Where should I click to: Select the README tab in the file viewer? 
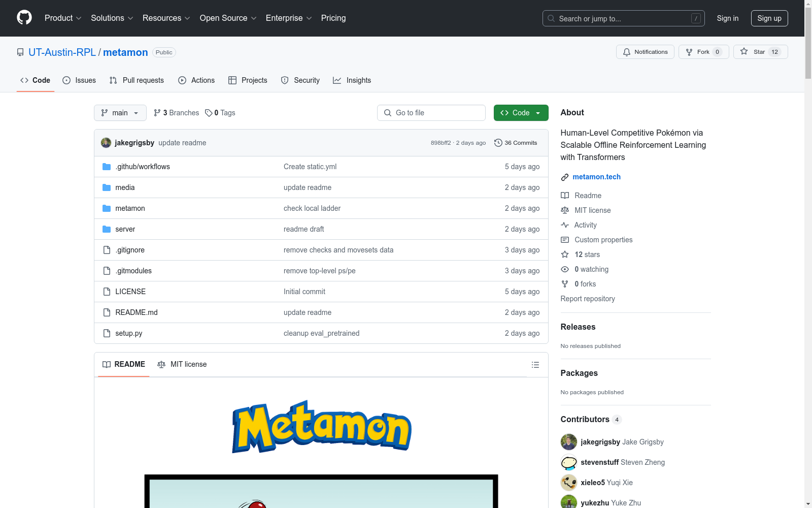click(x=124, y=364)
